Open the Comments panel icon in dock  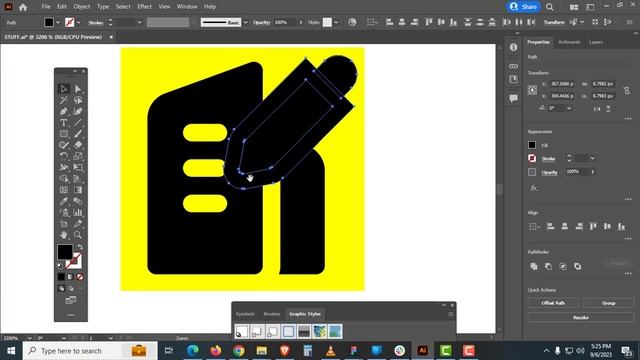coord(513,98)
